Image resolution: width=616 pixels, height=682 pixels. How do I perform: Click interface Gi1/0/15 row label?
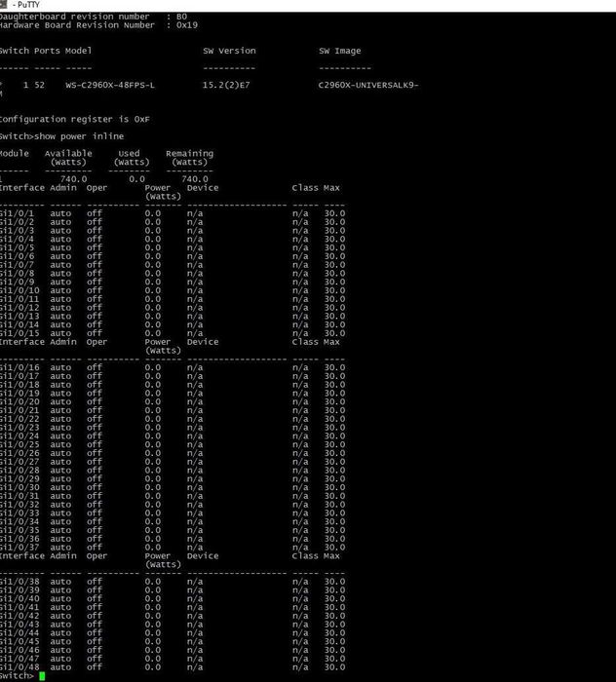(x=19, y=333)
